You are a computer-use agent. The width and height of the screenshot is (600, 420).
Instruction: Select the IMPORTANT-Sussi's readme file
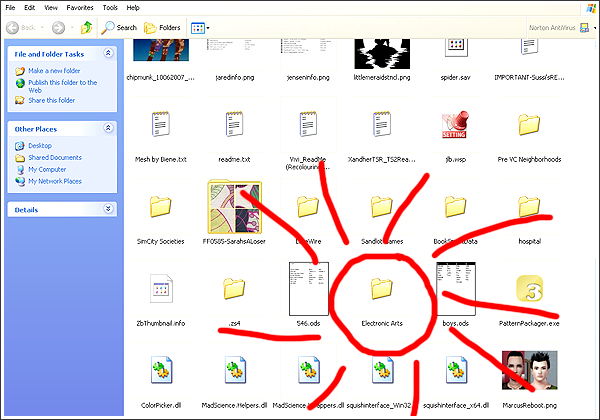point(529,47)
